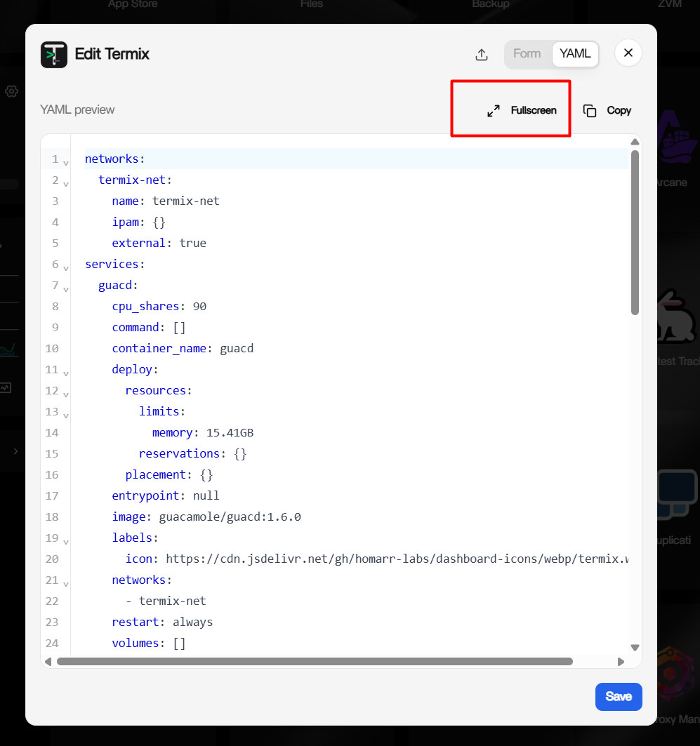This screenshot has width=700, height=746.
Task: Click the editor scroll-down arrow
Action: click(635, 648)
